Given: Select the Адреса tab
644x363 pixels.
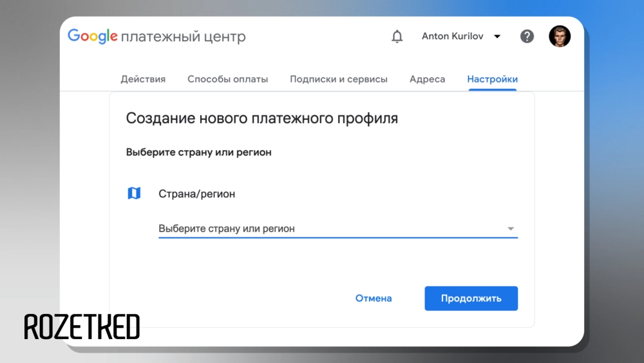Looking at the screenshot, I should click(x=427, y=79).
